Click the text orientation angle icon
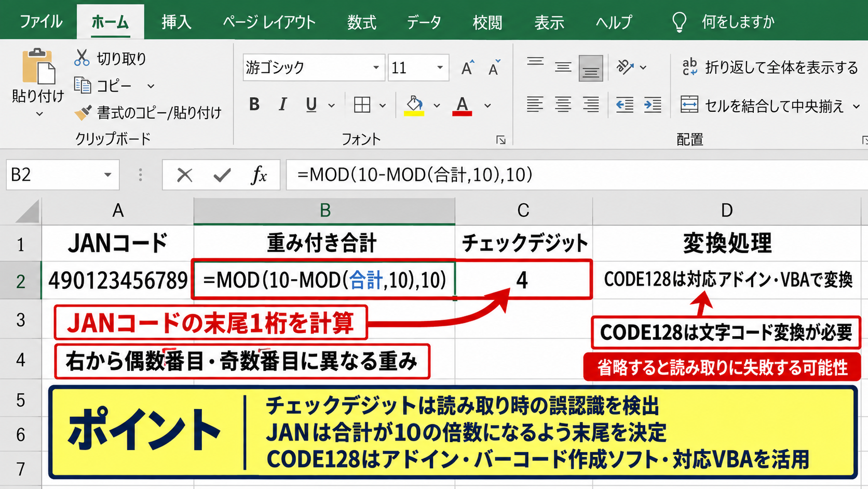Screen dimensions: 868x489 [x=625, y=67]
